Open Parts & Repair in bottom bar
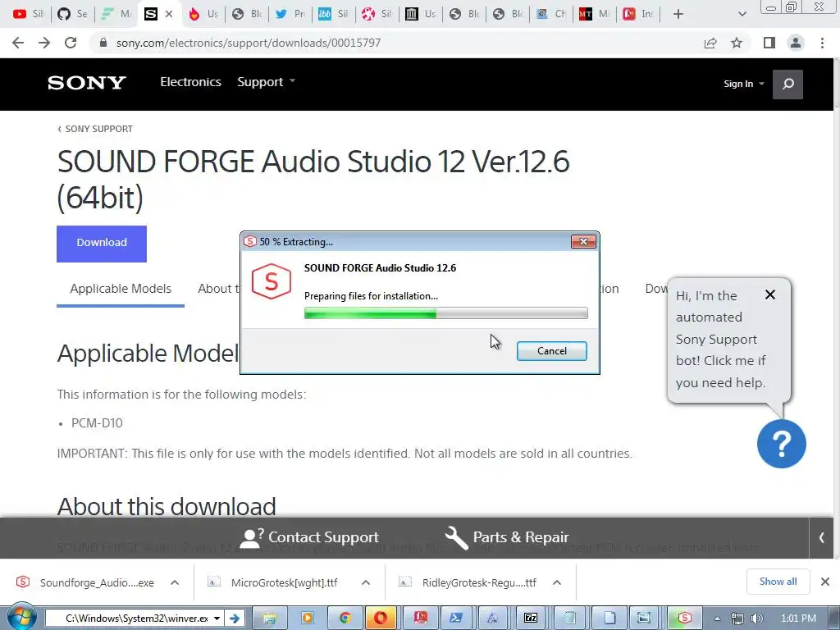 click(x=507, y=537)
